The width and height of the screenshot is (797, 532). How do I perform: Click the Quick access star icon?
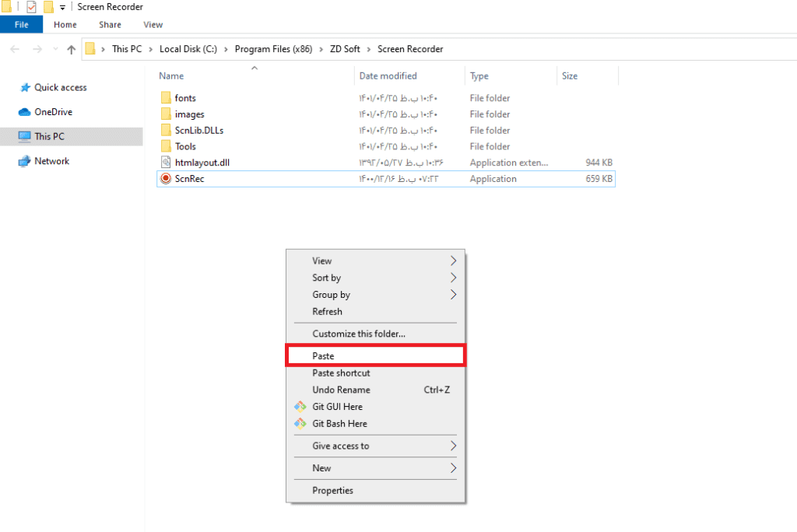click(25, 88)
